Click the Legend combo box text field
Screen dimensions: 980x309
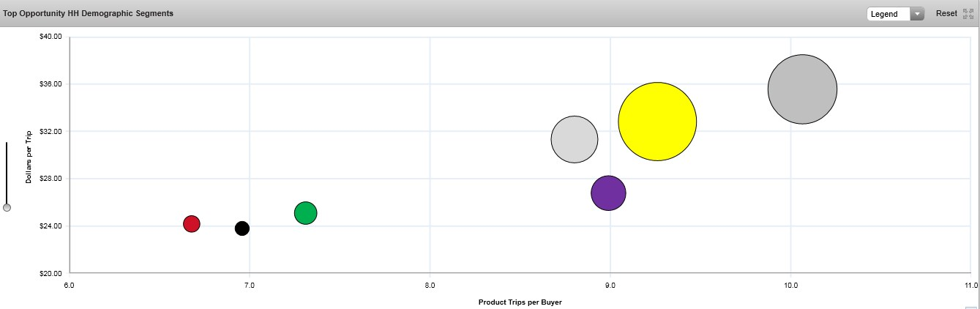tap(888, 14)
